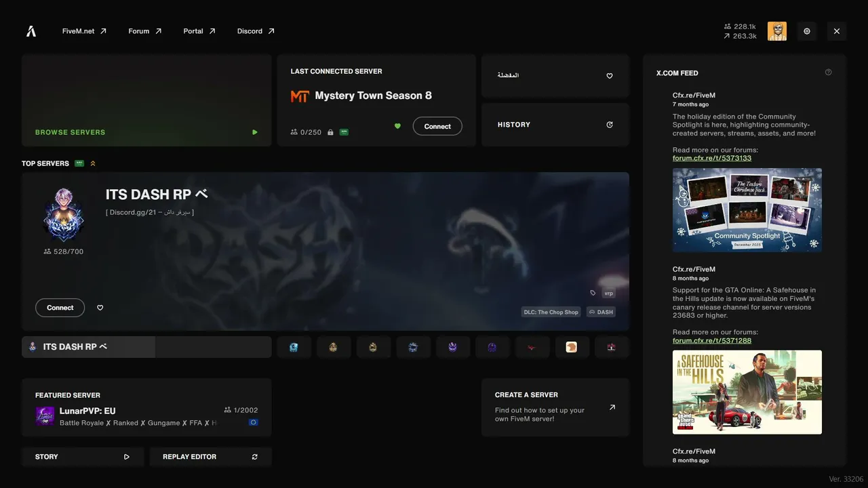Open forum.cfx.re/t/5371288 link
Screen dimensions: 868x488
(x=712, y=340)
